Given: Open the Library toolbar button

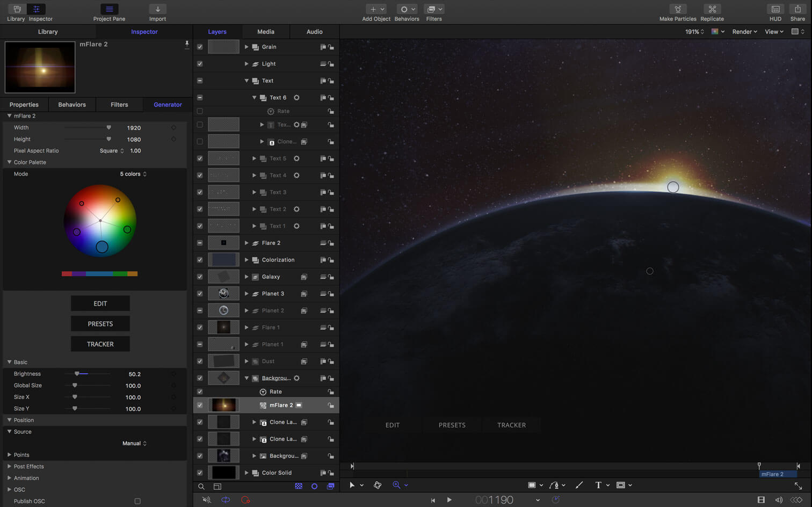Looking at the screenshot, I should click(x=16, y=9).
